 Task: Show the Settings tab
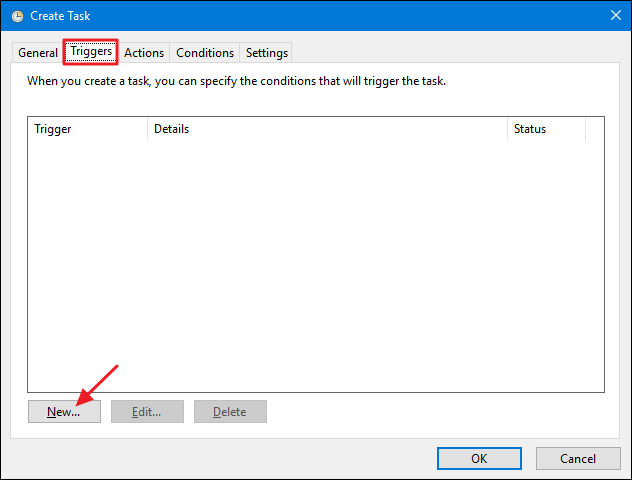[x=267, y=53]
